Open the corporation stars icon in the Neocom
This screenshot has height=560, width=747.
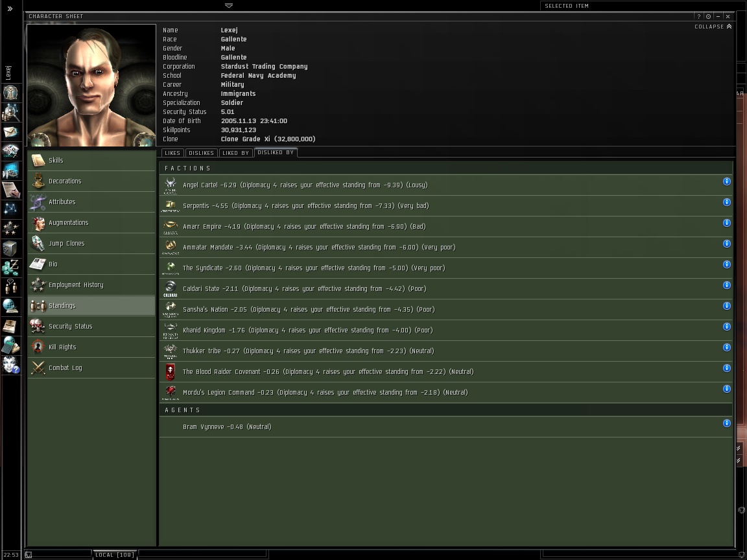pos(10,228)
